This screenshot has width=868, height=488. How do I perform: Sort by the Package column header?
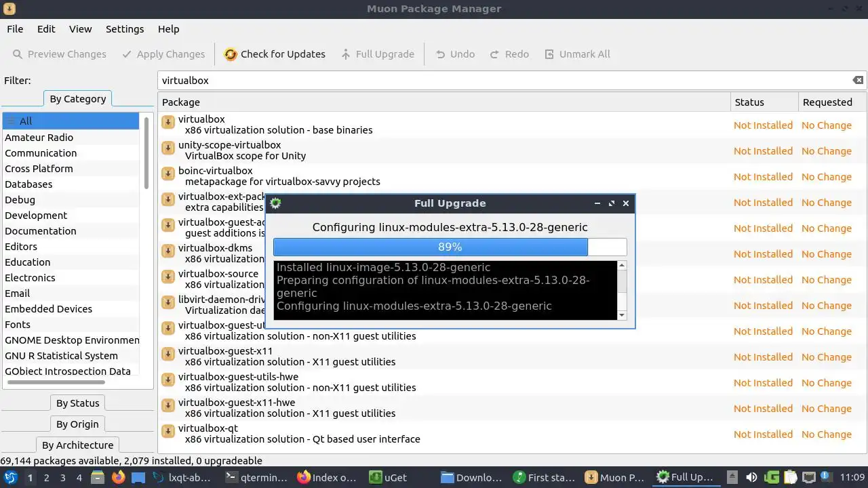point(444,102)
